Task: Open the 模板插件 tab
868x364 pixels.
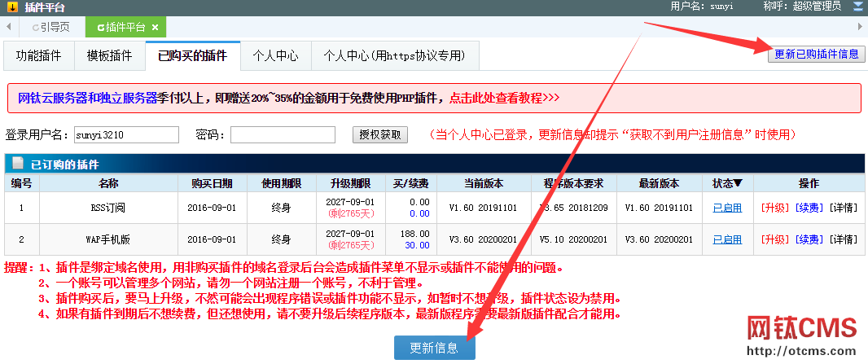Action: tap(110, 56)
